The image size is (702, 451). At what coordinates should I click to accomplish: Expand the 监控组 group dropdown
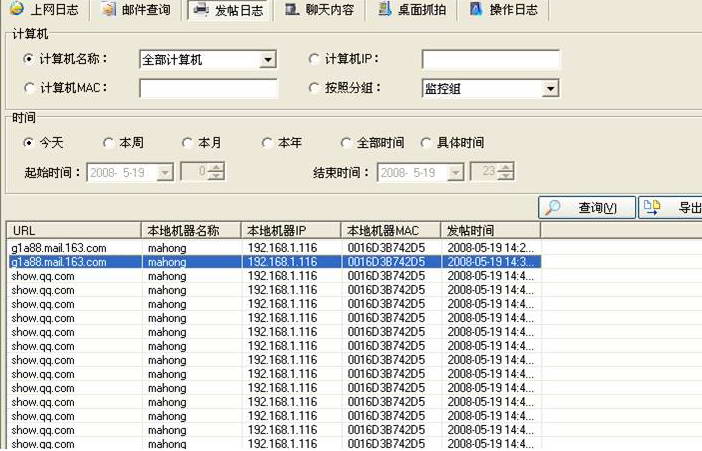pos(550,89)
